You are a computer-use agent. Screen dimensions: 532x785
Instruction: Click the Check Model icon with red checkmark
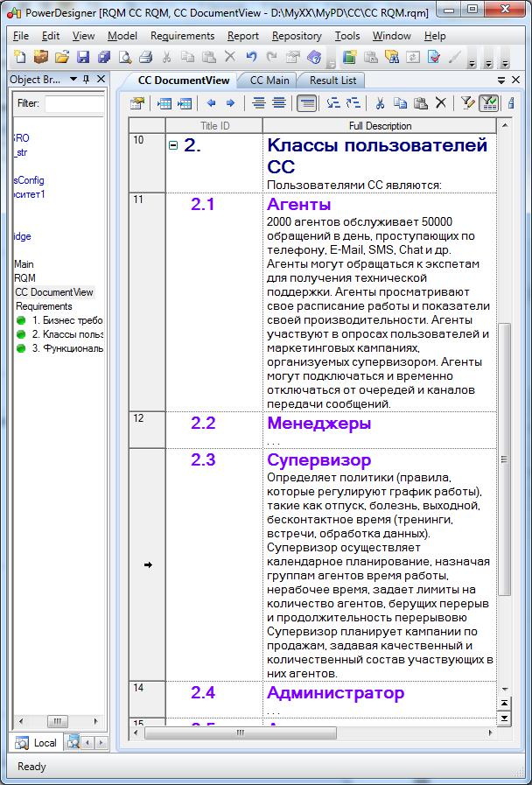pyautogui.click(x=433, y=57)
